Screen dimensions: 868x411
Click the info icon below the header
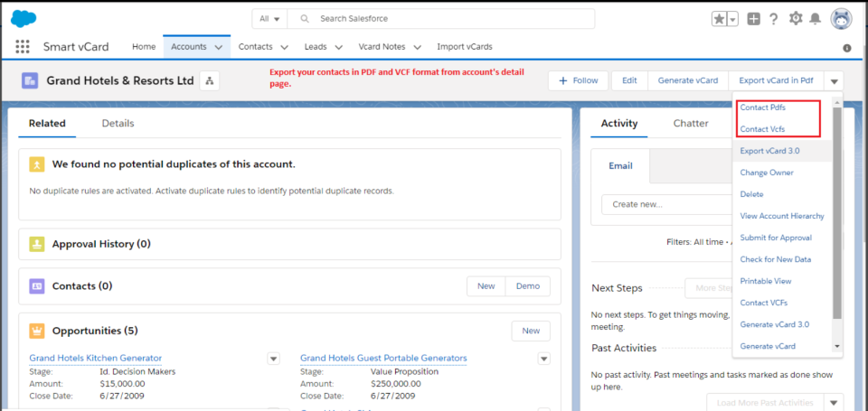tap(847, 48)
